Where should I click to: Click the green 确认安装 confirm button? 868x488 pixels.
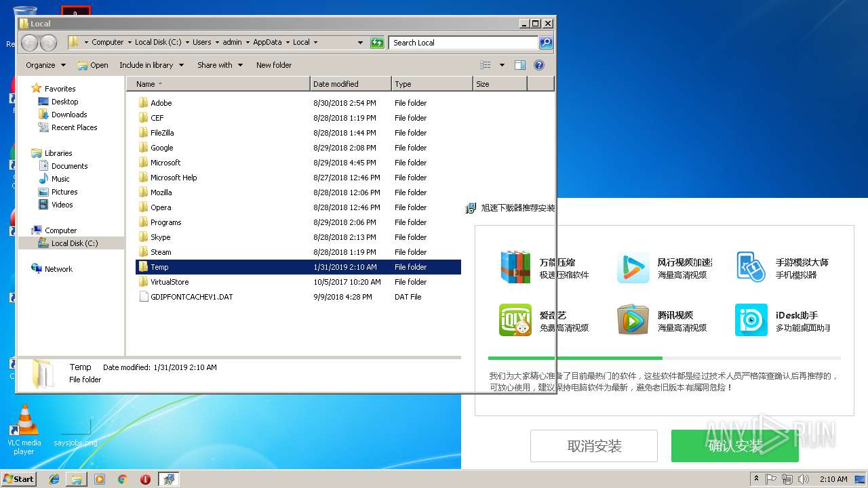click(x=735, y=446)
